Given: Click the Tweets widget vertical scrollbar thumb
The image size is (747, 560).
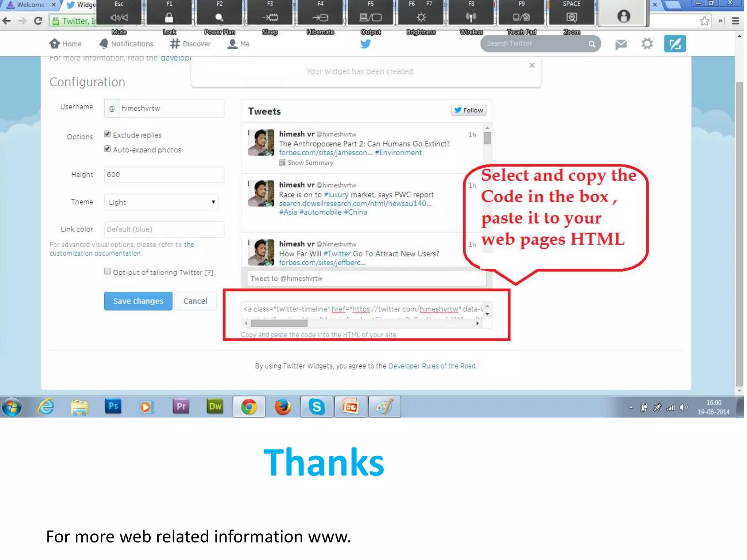Looking at the screenshot, I should tap(487, 138).
